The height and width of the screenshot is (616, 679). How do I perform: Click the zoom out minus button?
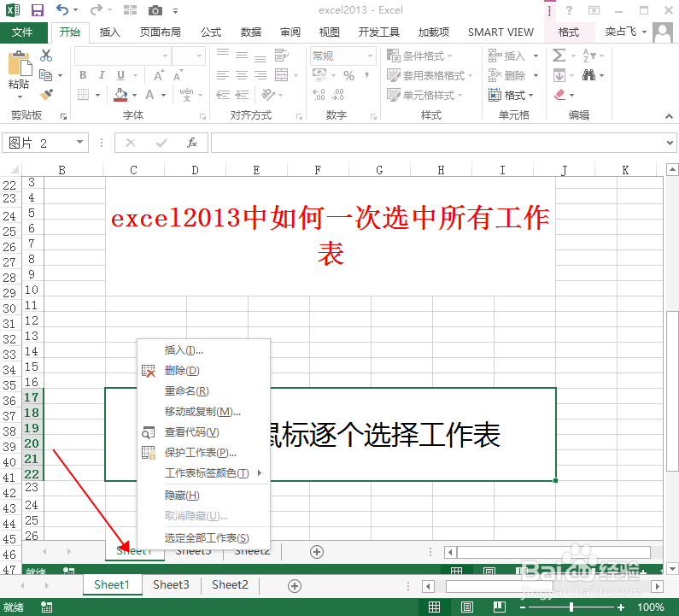click(x=523, y=607)
